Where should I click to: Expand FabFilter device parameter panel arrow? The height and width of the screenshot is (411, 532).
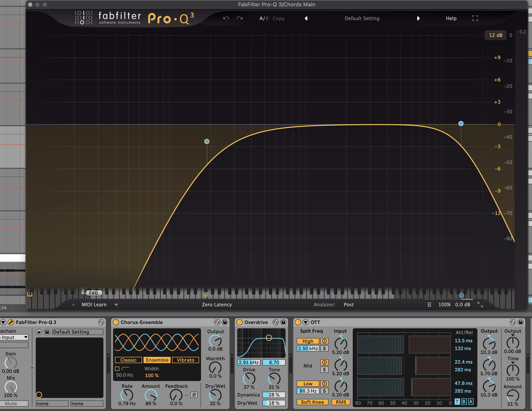[32, 368]
